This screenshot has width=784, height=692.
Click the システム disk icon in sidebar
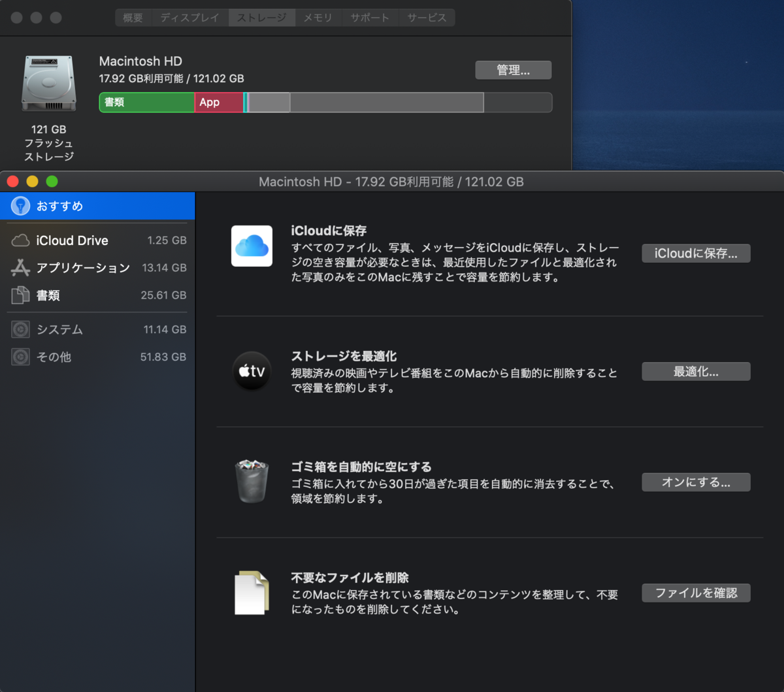point(20,329)
